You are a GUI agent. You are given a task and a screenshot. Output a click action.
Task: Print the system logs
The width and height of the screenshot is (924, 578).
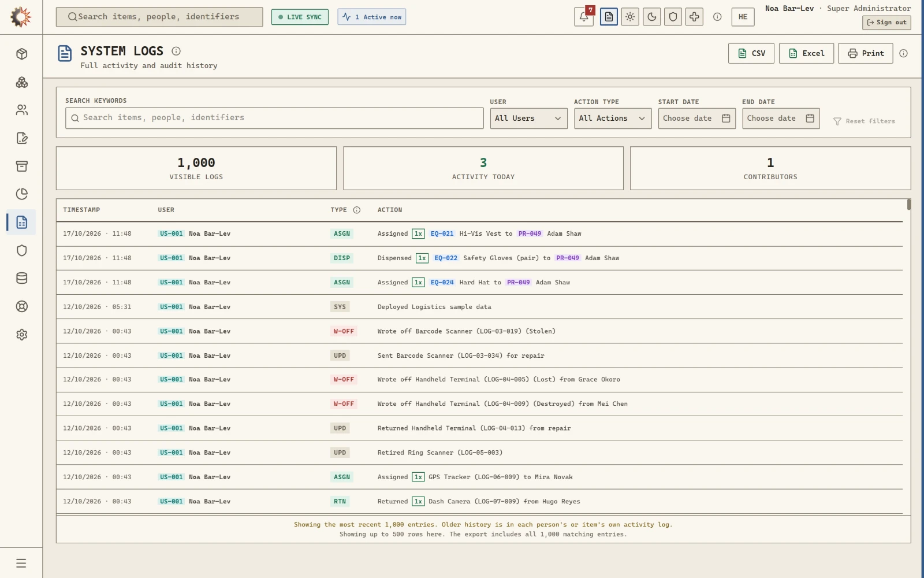point(866,53)
